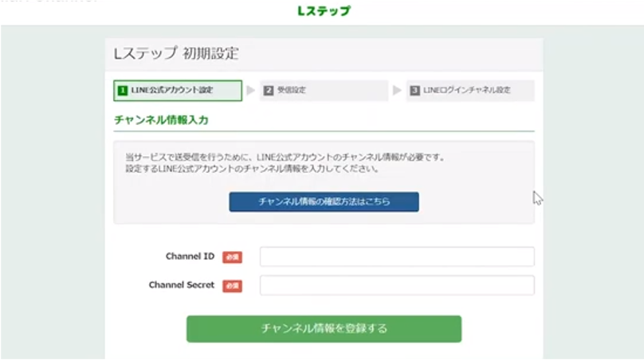
Task: Switch to the 受信設定 step tab
Action: point(324,91)
